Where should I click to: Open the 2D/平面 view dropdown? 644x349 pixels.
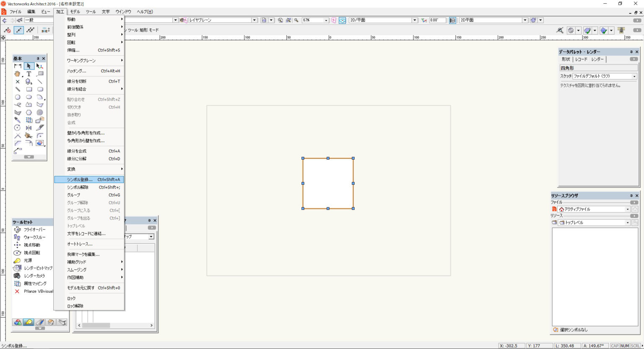pyautogui.click(x=415, y=20)
